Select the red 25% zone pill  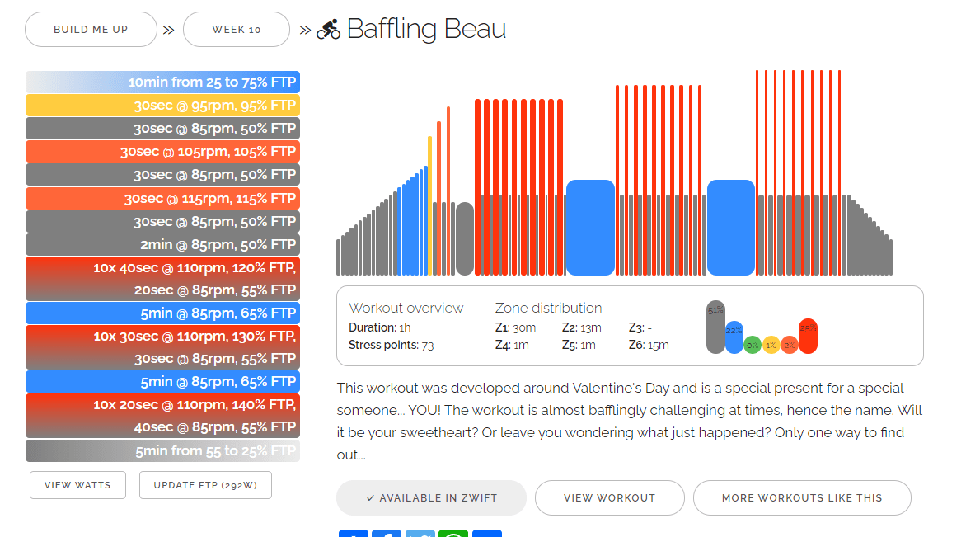click(808, 336)
